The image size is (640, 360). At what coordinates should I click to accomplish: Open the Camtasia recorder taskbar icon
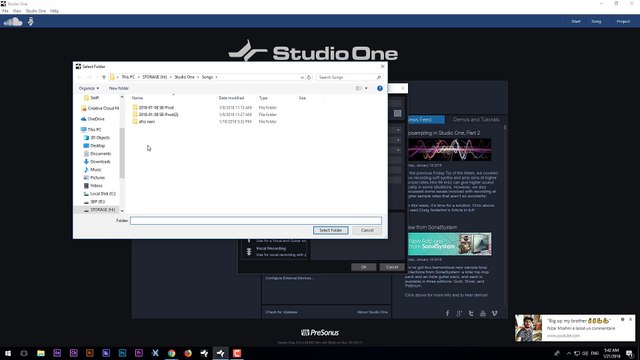coord(237,353)
